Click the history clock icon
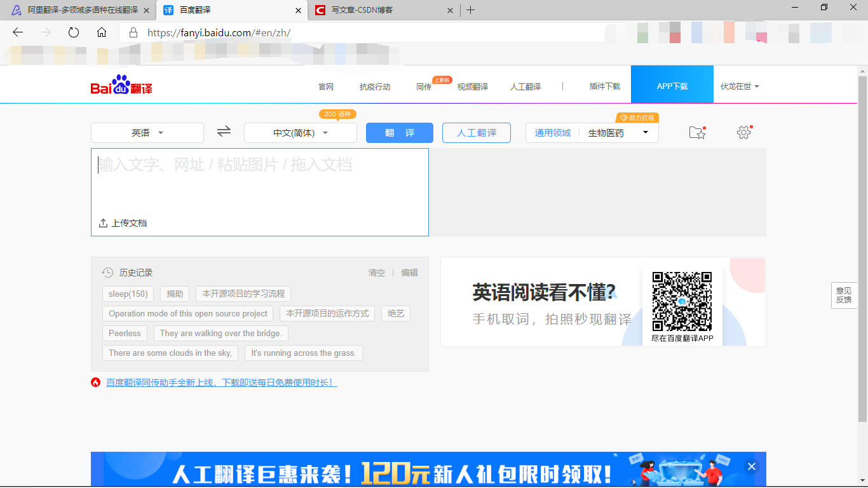Screen dimensions: 868x488 [x=107, y=273]
